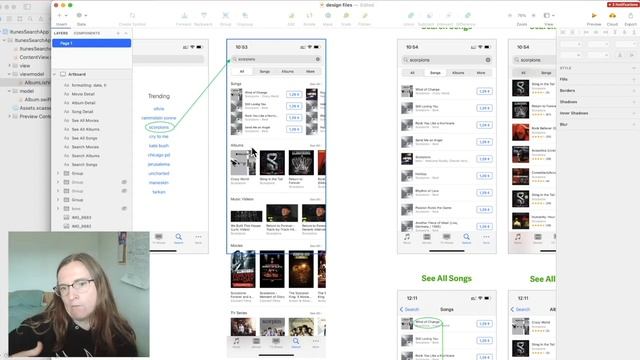Click the Ungroup toolbar icon
The height and width of the screenshot is (360, 640).
[245, 16]
